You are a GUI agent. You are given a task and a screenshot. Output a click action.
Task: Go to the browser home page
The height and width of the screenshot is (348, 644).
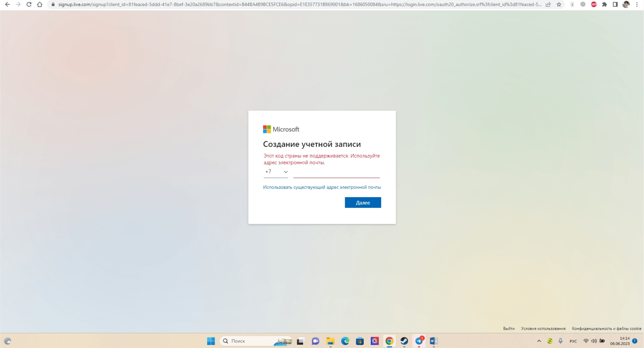tap(40, 4)
